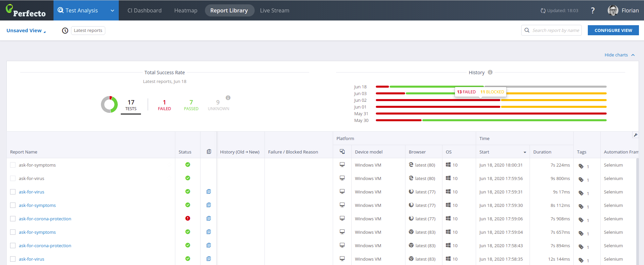Click the Perfecto logo
644x265 pixels.
pyautogui.click(x=26, y=11)
